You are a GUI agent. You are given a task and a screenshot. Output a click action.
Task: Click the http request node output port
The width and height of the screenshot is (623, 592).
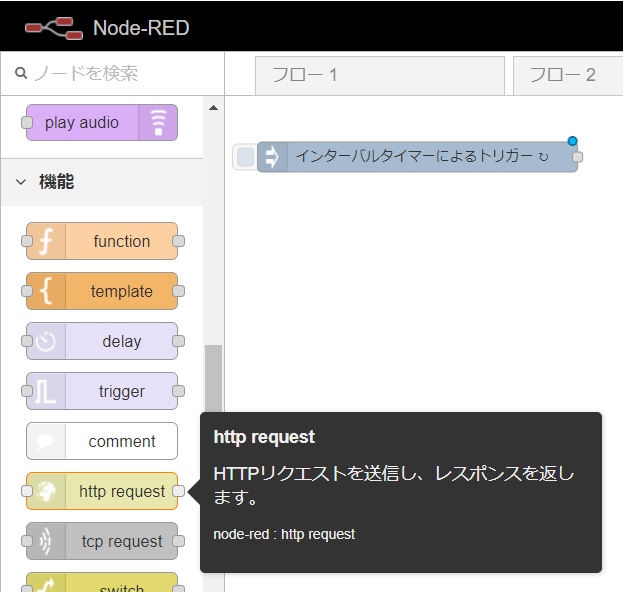point(178,491)
